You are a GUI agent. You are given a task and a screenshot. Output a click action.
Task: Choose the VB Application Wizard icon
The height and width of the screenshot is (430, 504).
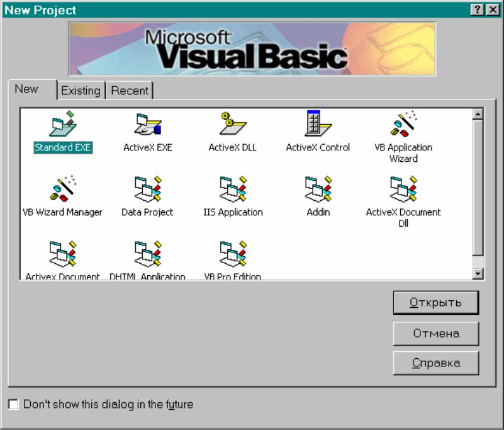[x=403, y=123]
